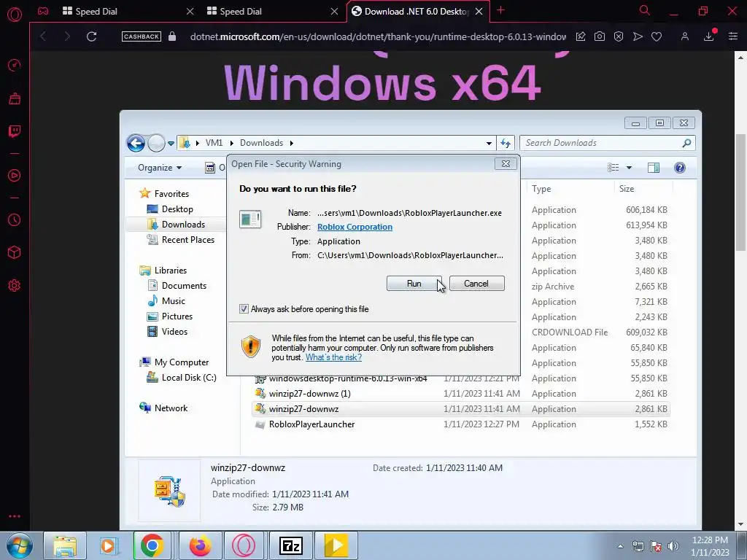The image size is (747, 560).
Task: Select the winzip27-downwz (1) file
Action: click(x=309, y=394)
